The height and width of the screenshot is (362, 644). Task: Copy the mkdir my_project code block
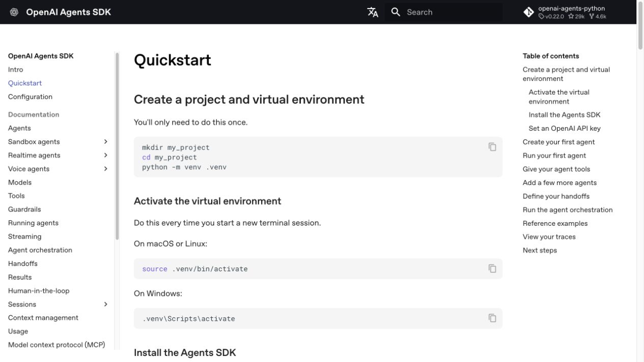(x=492, y=147)
